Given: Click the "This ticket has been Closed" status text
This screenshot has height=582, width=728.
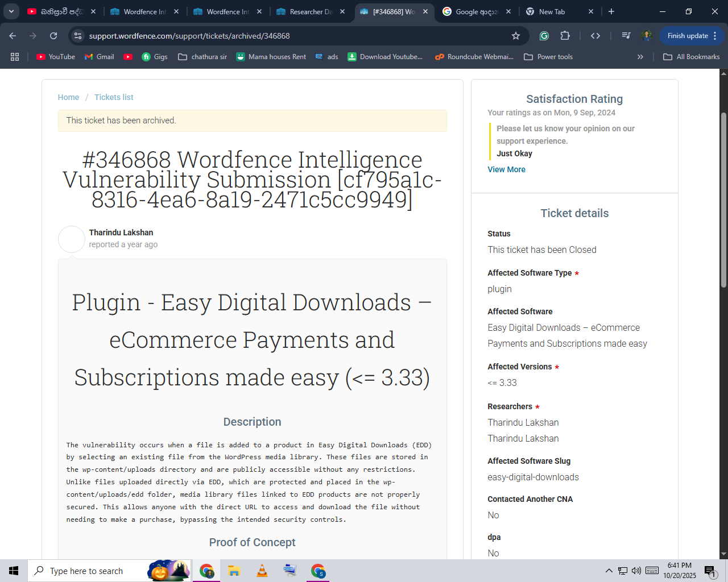Looking at the screenshot, I should click(x=542, y=250).
